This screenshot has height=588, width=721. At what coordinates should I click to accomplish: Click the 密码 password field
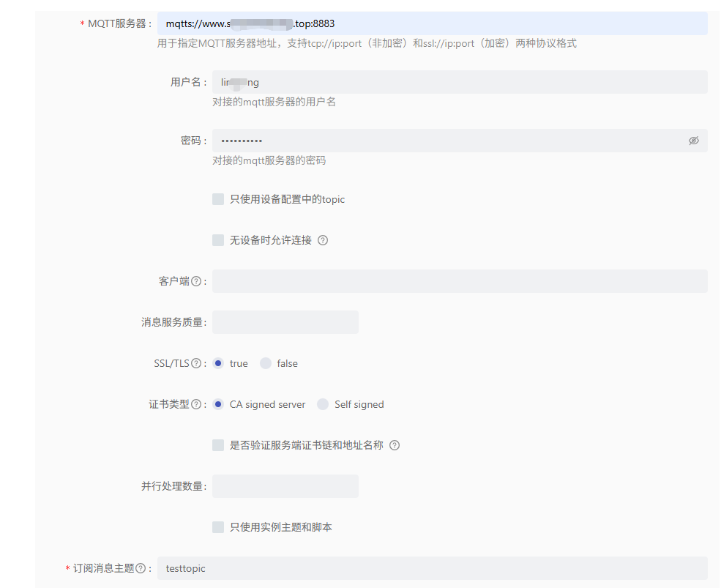coord(447,141)
